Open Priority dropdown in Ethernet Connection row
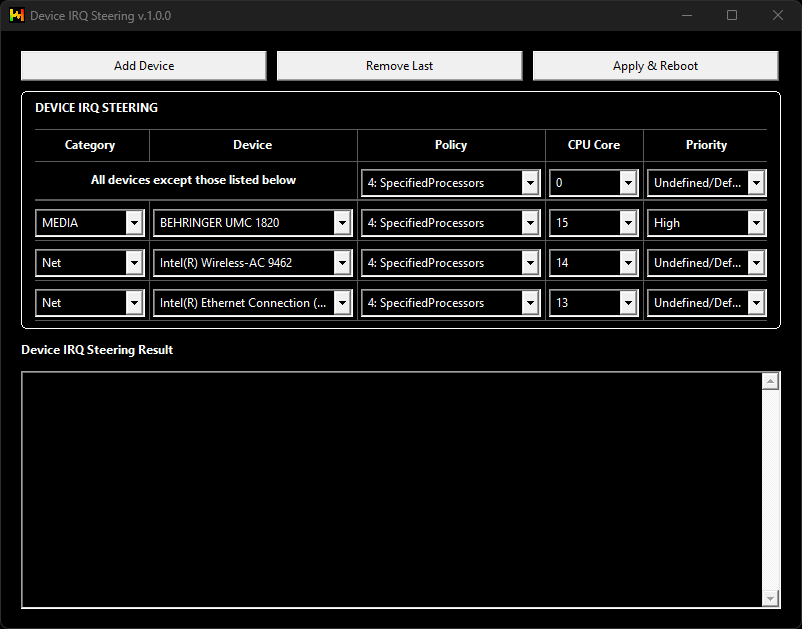The image size is (802, 629). [706, 303]
